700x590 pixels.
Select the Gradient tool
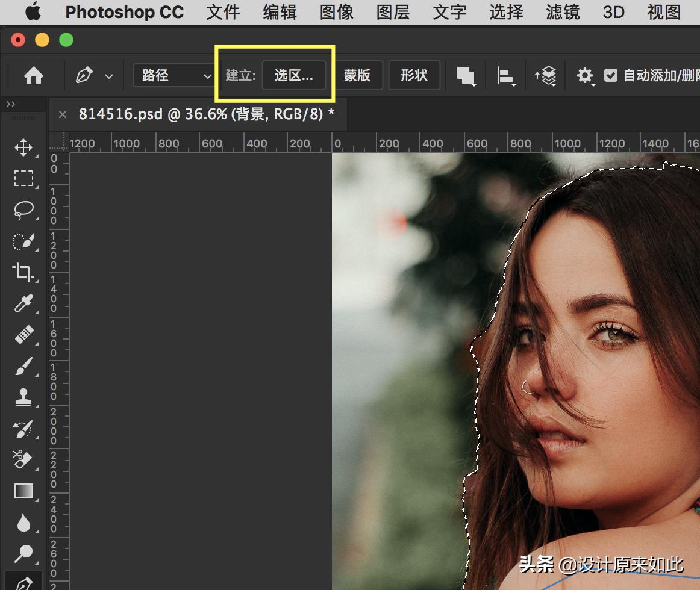click(23, 491)
